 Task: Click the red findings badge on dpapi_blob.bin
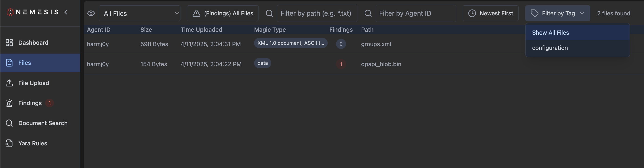(x=341, y=64)
